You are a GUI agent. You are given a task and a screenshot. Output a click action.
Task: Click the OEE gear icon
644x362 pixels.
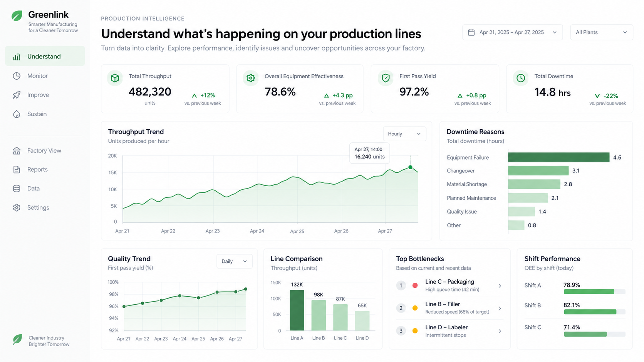click(251, 78)
